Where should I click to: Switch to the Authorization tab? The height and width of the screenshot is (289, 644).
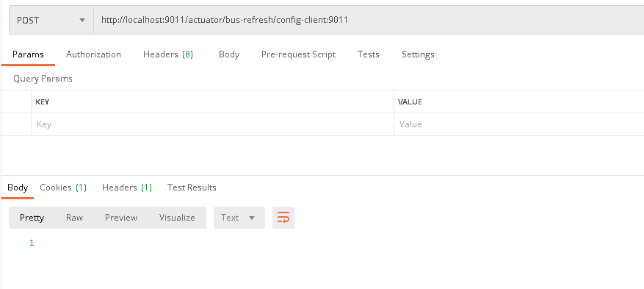coord(93,54)
